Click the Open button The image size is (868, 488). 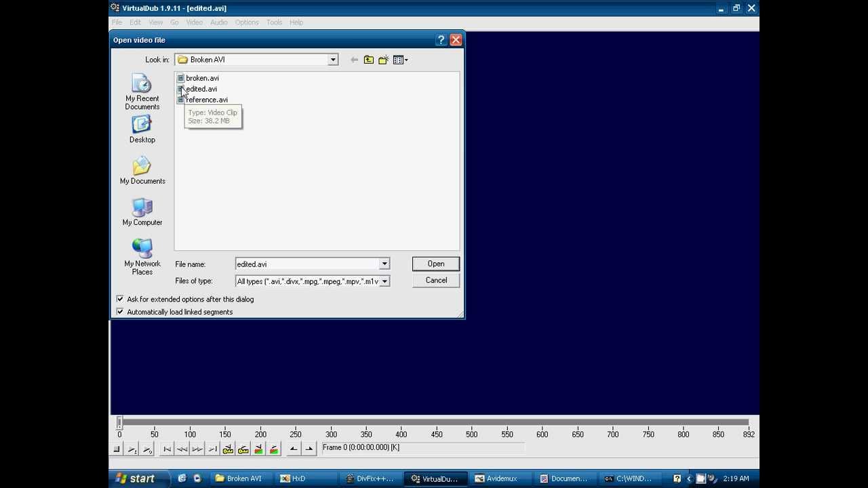click(436, 264)
